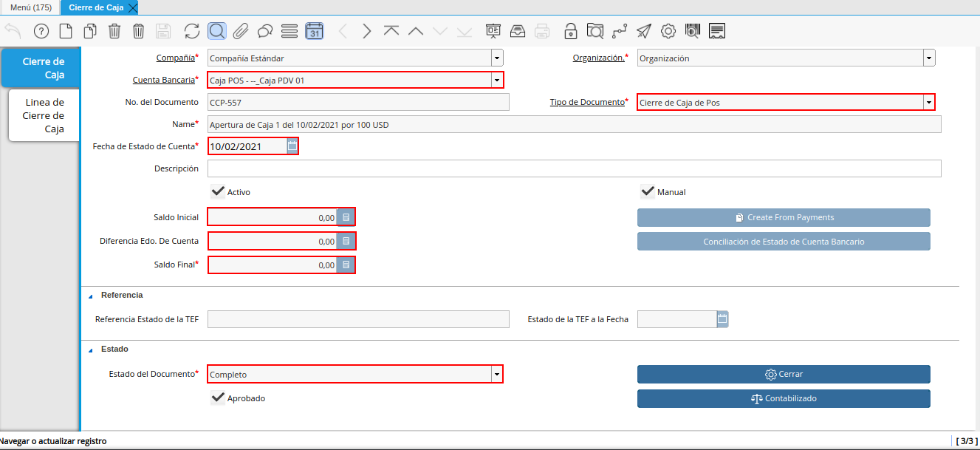The height and width of the screenshot is (450, 980).
Task: Toggle the Activo checkbox
Action: coord(218,191)
